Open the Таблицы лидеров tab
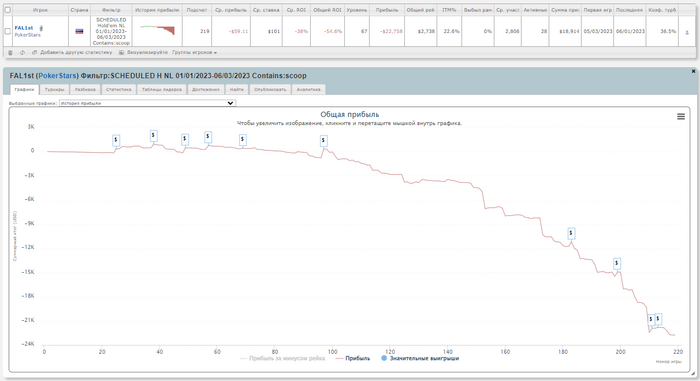 162,89
